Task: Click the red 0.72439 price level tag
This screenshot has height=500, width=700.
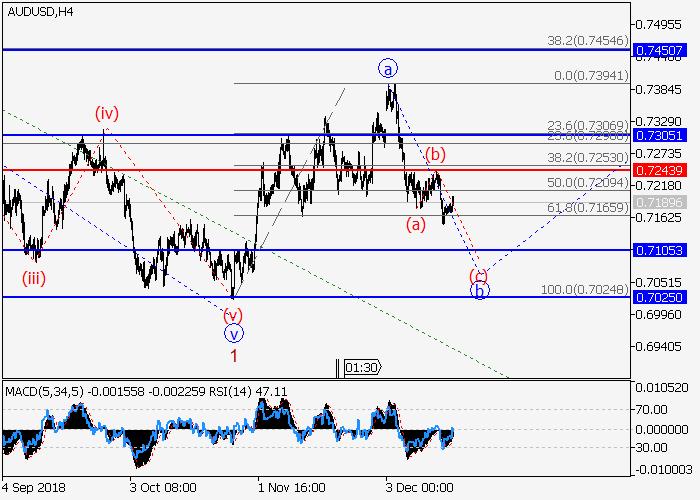Action: click(663, 170)
